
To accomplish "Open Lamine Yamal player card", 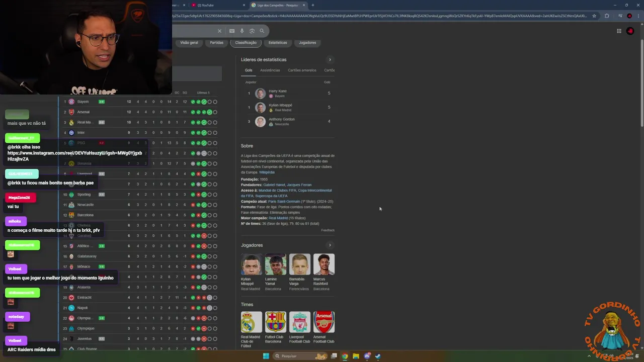I will tap(275, 272).
